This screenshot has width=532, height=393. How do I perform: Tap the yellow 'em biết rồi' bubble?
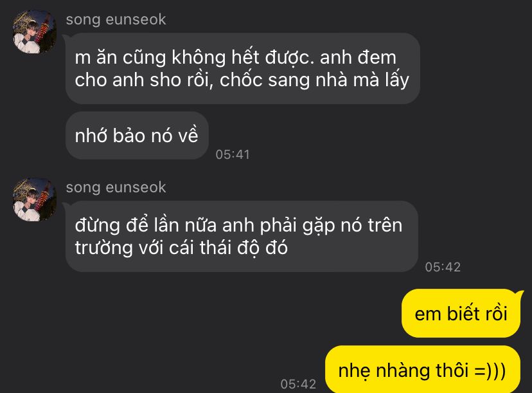[461, 313]
